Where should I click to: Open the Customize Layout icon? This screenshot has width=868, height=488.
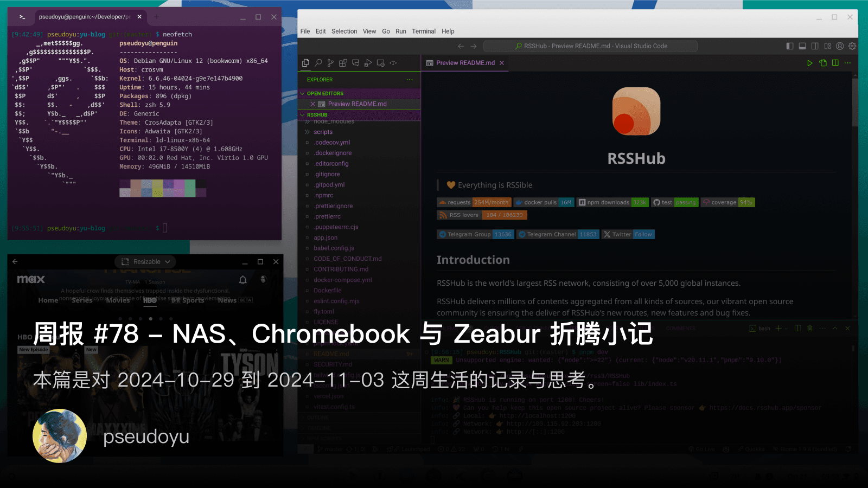[827, 46]
